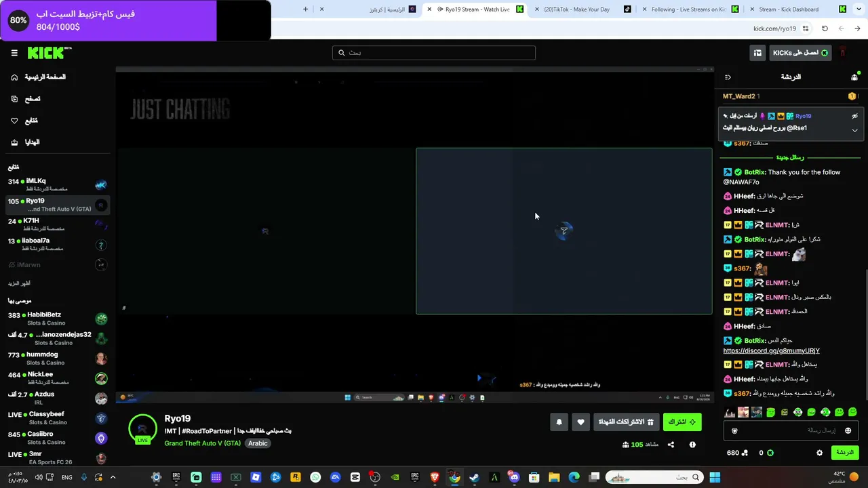The height and width of the screenshot is (488, 868).
Task: Open the discord.gg link in chat
Action: (772, 351)
